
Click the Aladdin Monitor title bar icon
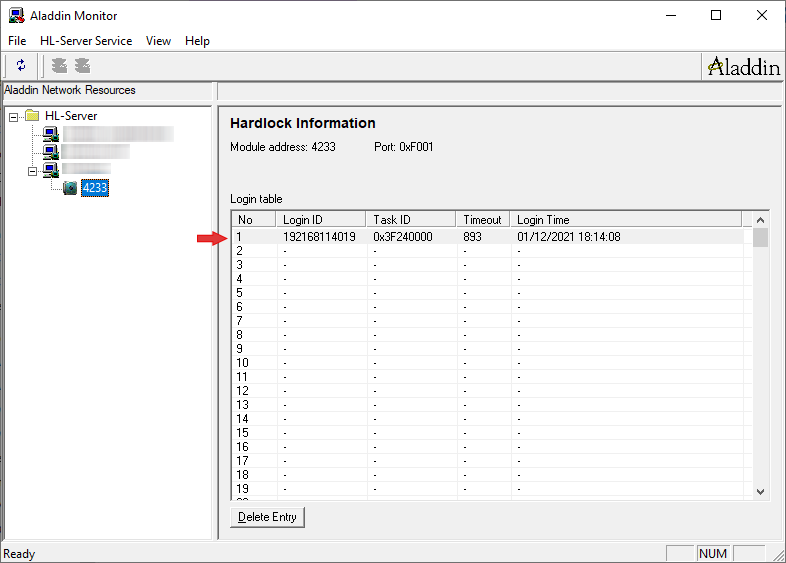(17, 16)
